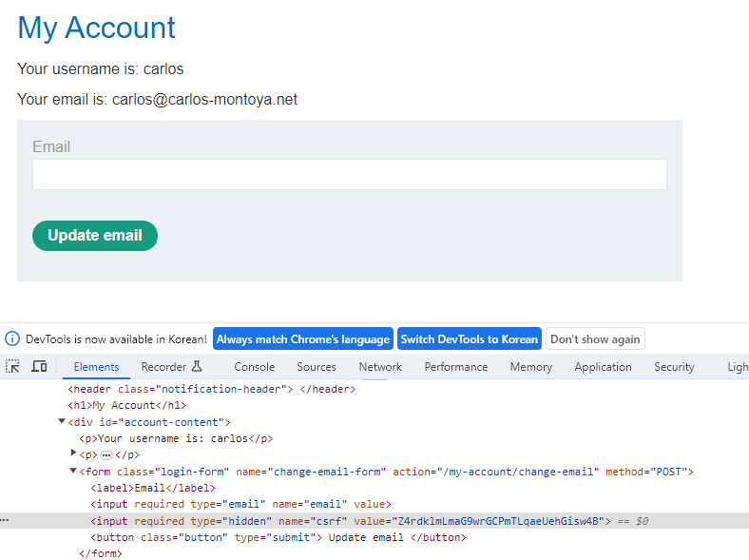
Task: Select the username paragraph element row
Action: pyautogui.click(x=176, y=438)
